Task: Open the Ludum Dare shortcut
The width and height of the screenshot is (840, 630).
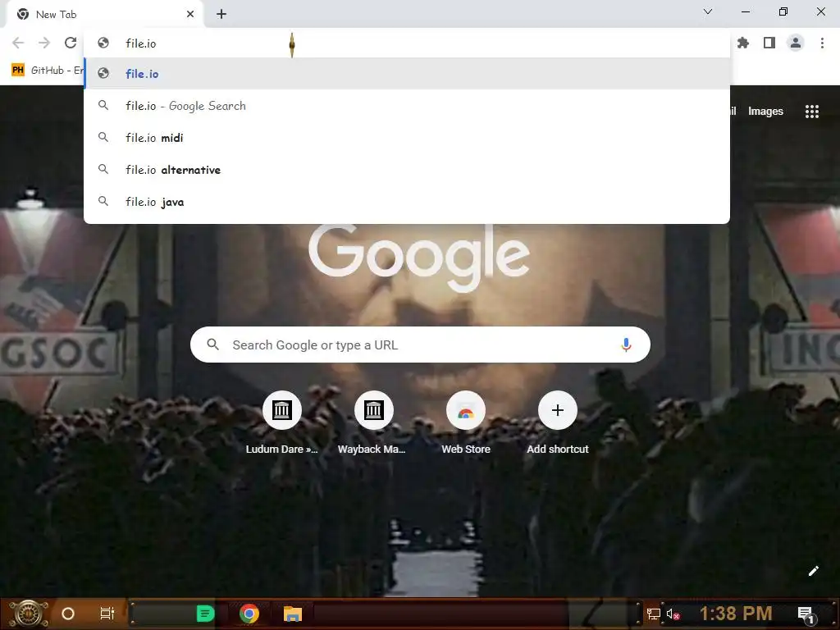Action: (282, 423)
